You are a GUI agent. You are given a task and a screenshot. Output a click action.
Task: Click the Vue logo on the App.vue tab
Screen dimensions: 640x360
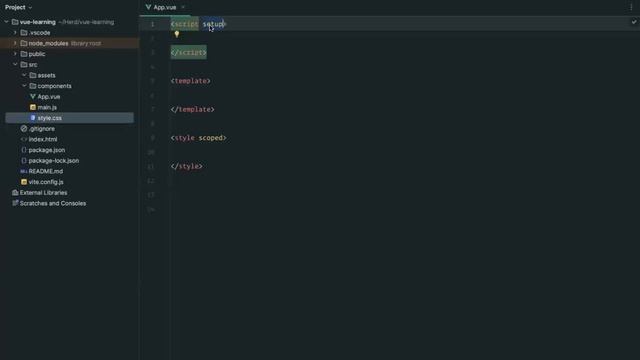click(148, 7)
